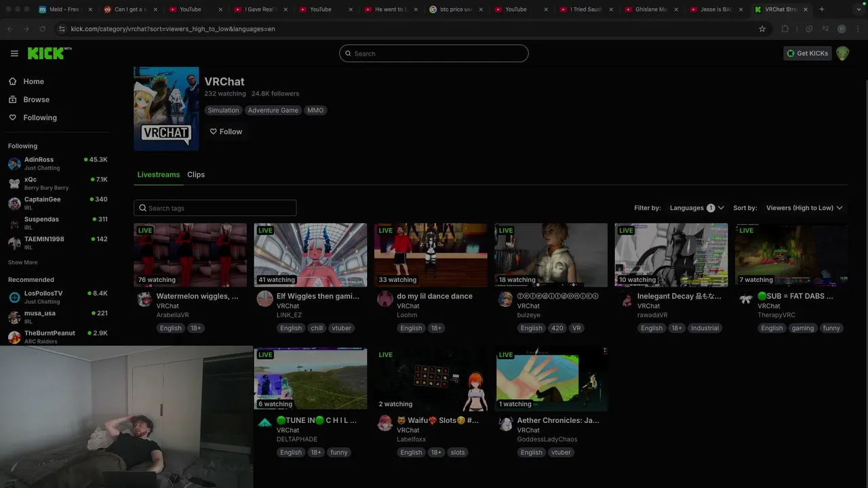
Task: Open the Inelegant Decay stream thumbnail
Action: tap(671, 255)
